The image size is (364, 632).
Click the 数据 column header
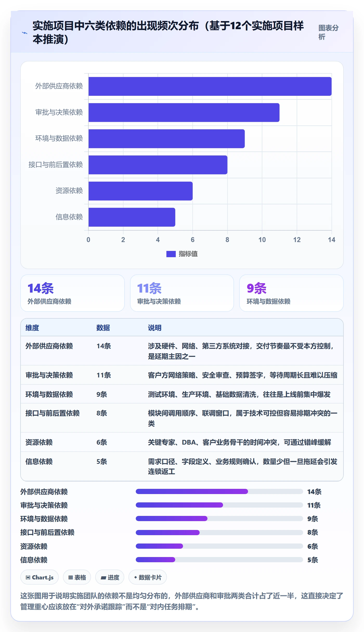tap(103, 328)
